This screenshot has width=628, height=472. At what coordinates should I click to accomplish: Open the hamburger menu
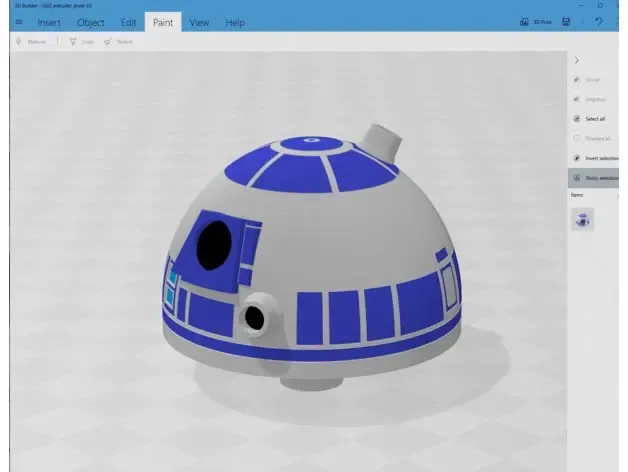pyautogui.click(x=19, y=22)
